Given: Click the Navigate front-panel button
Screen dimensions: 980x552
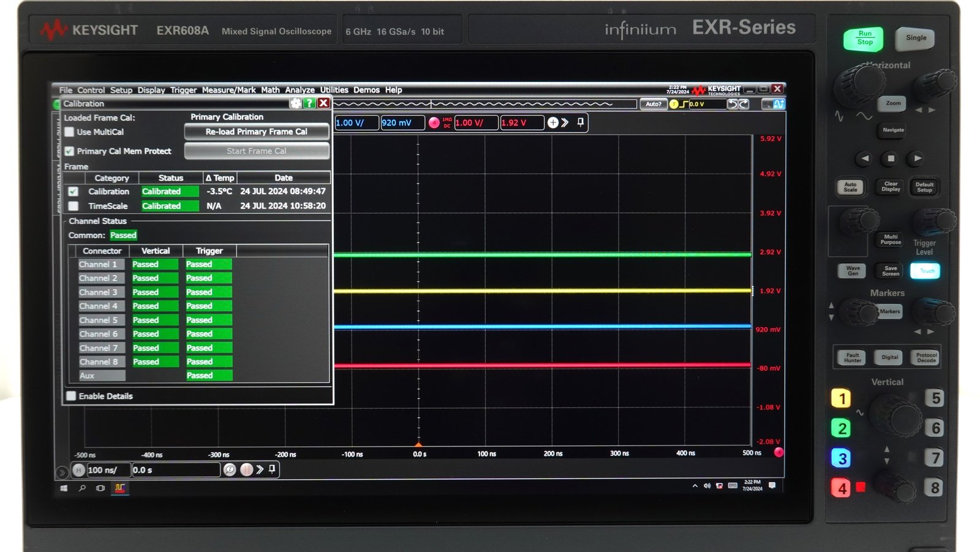Looking at the screenshot, I should click(893, 130).
